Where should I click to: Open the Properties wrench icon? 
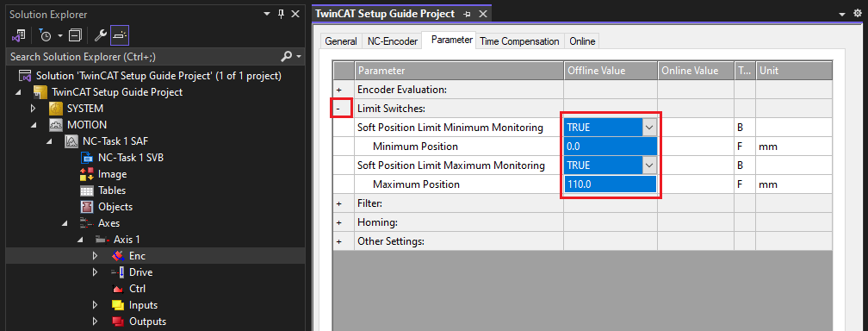100,35
